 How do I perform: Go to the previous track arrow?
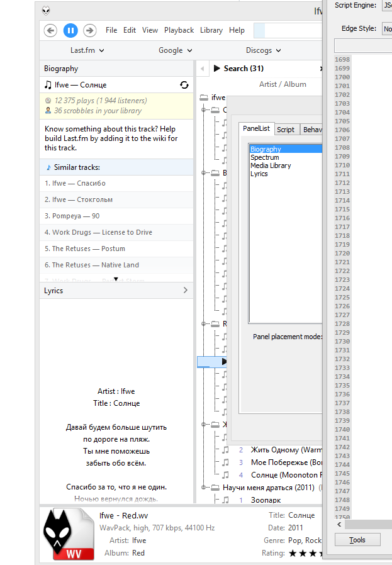pyautogui.click(x=51, y=30)
